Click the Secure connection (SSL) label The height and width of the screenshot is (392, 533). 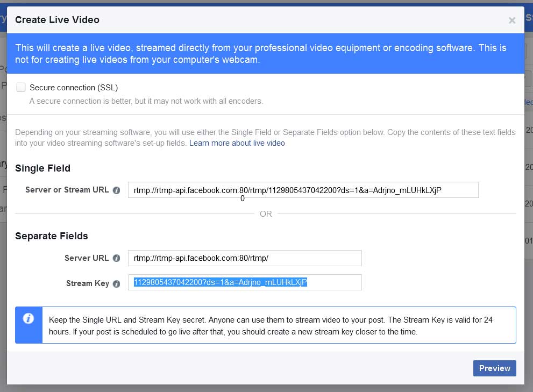(x=74, y=87)
